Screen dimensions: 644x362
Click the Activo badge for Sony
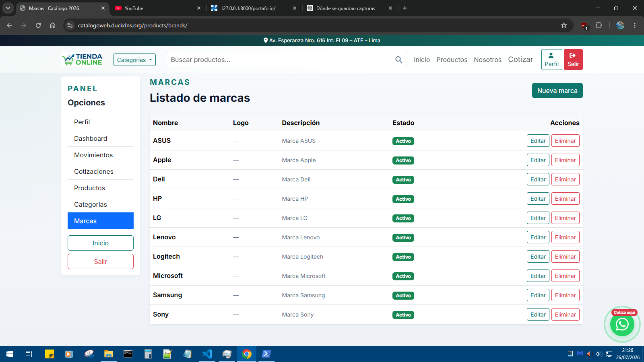click(403, 315)
